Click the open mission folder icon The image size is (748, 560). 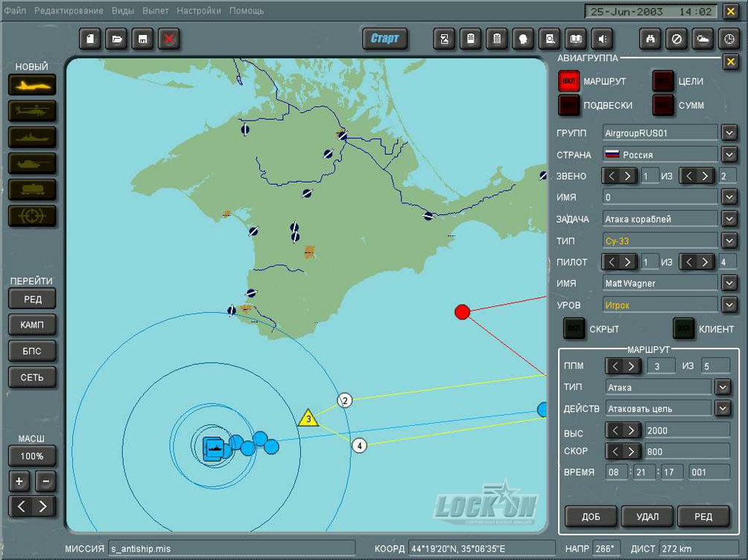pyautogui.click(x=116, y=39)
